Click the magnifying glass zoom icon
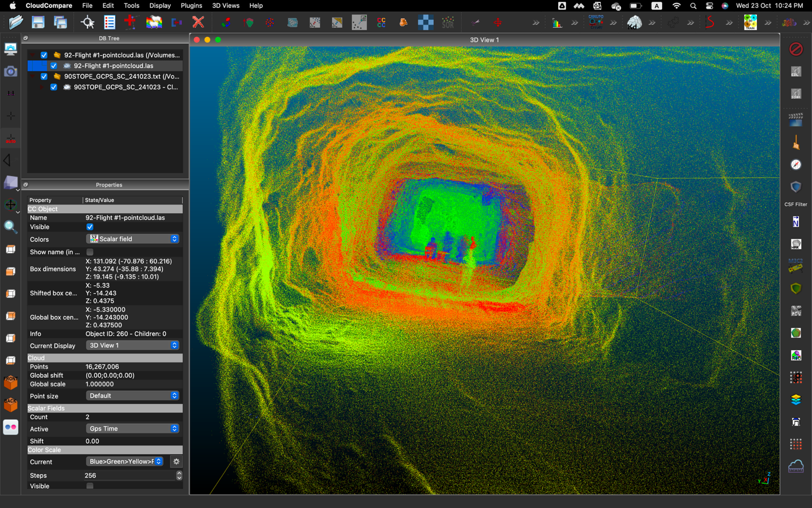The width and height of the screenshot is (812, 508). pos(10,227)
